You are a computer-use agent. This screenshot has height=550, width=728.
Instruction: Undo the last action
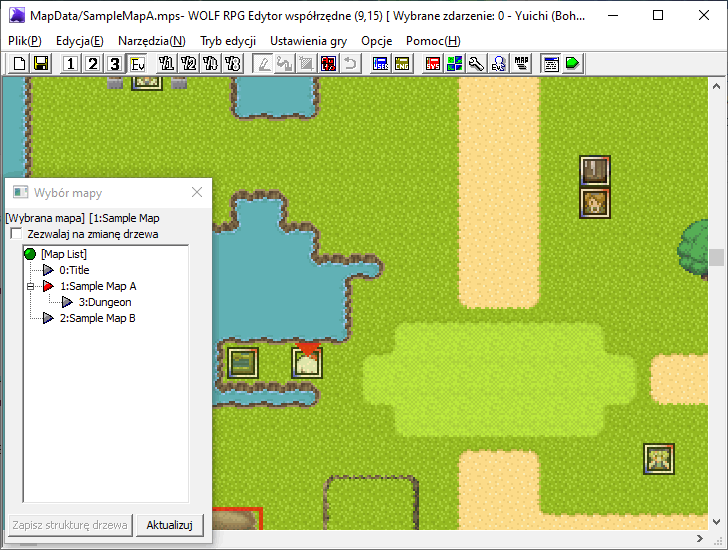coord(351,64)
